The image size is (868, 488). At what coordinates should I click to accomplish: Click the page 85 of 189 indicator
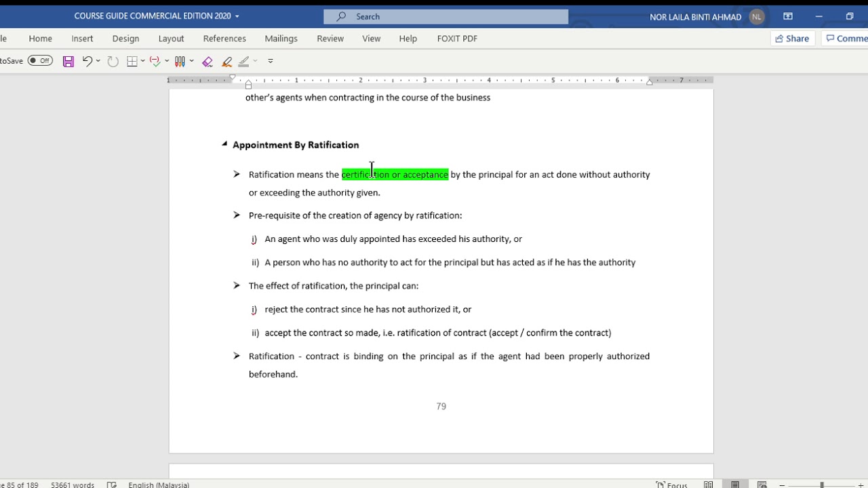(19, 485)
